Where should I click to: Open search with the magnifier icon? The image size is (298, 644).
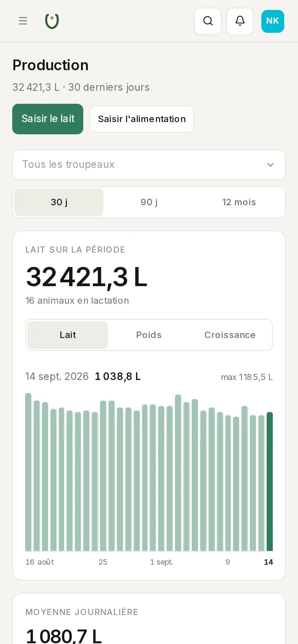(208, 21)
